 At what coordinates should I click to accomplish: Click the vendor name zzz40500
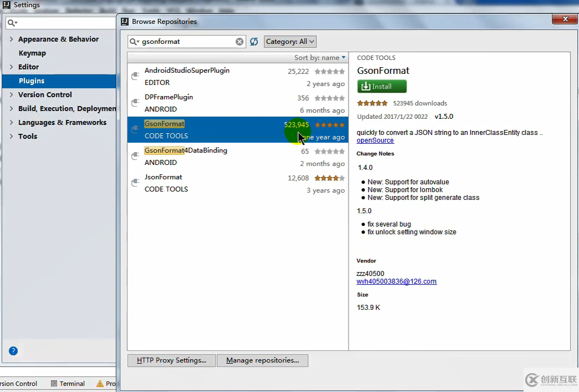click(370, 273)
